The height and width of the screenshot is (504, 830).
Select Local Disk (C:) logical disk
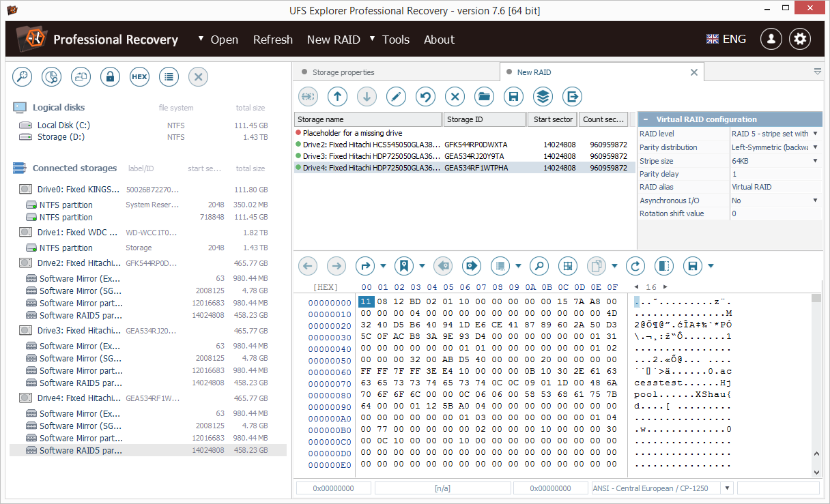pyautogui.click(x=63, y=125)
